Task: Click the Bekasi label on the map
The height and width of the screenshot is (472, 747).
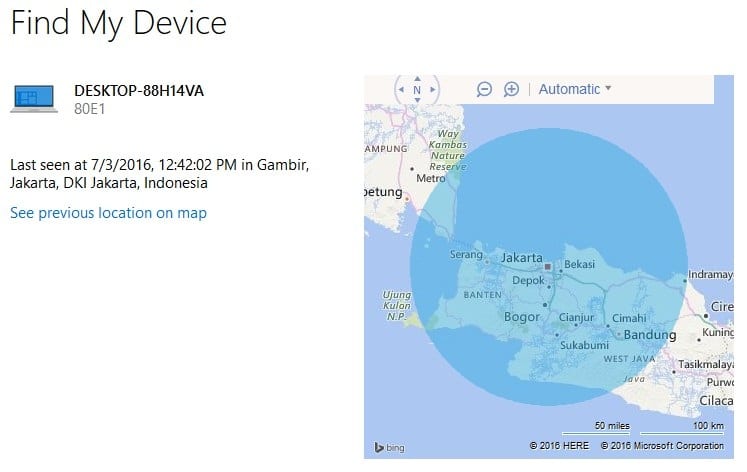Action: coord(579,264)
